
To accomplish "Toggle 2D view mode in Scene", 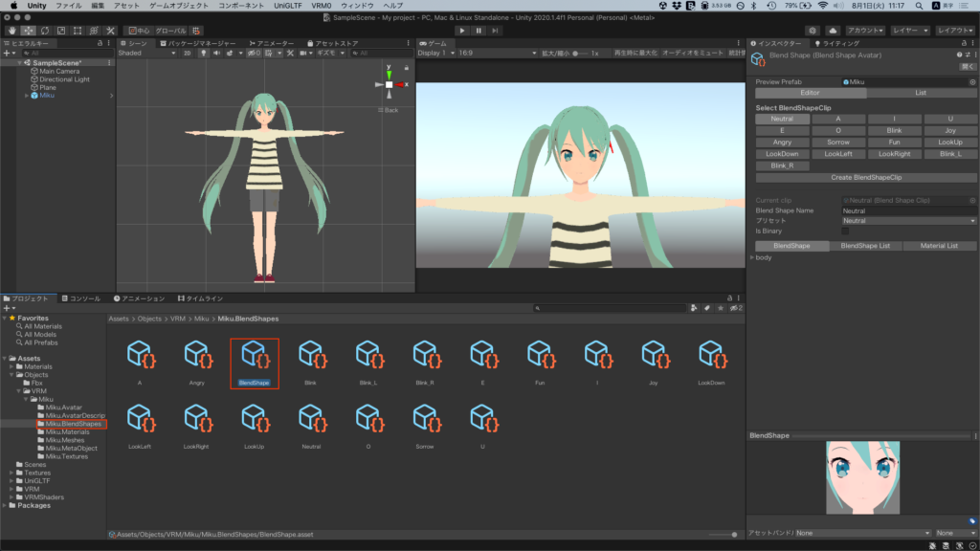I will click(187, 54).
